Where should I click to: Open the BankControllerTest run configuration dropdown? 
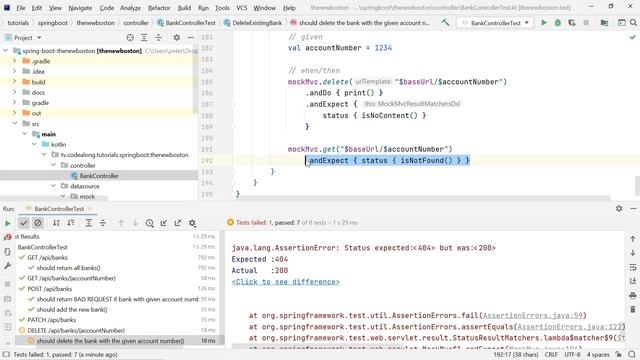click(496, 23)
